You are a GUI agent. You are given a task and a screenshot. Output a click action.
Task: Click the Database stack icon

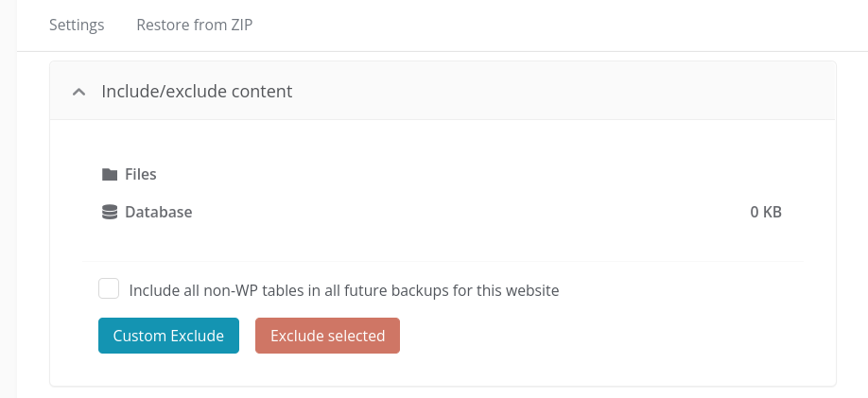point(110,212)
